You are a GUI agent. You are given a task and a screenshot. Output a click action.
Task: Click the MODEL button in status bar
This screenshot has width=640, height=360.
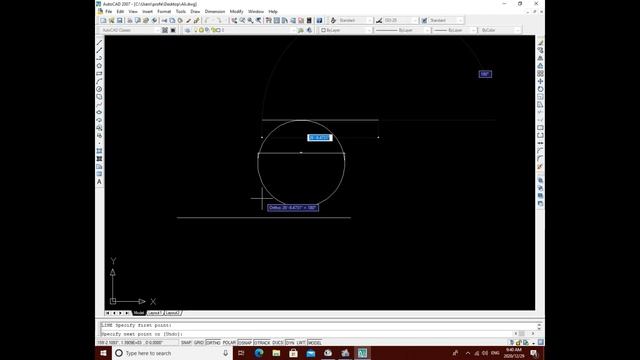click(315, 343)
